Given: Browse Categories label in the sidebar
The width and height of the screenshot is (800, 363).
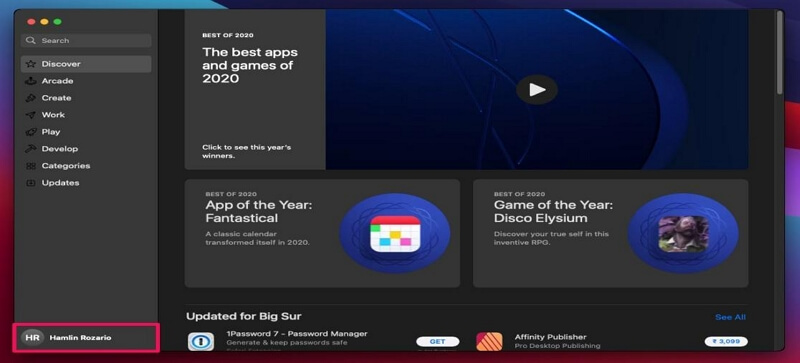Looking at the screenshot, I should pos(66,165).
